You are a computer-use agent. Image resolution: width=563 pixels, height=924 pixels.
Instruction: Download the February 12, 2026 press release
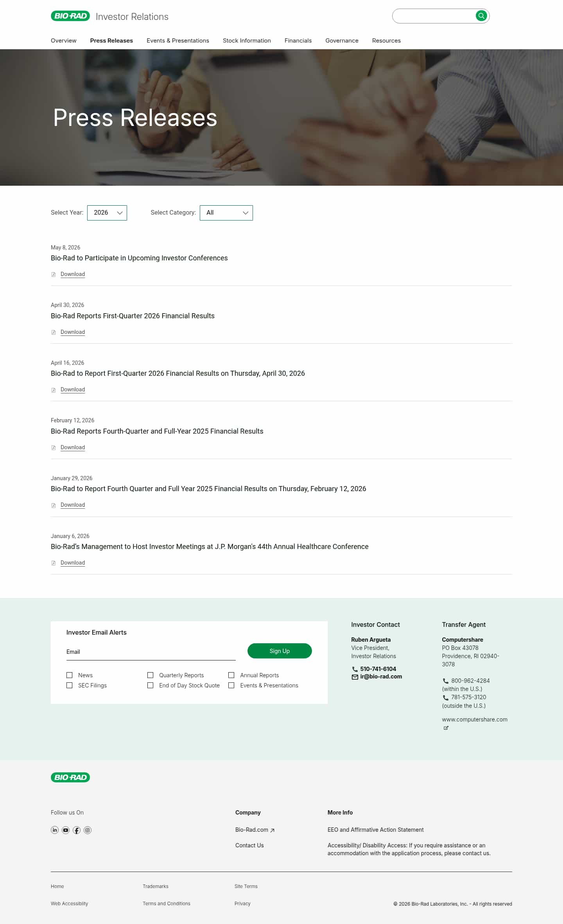point(73,448)
